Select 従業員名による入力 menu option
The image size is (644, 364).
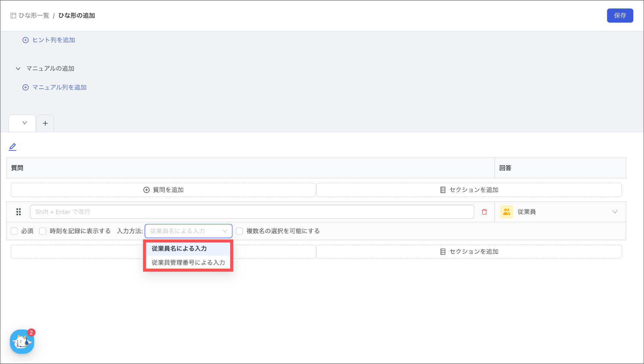pos(179,249)
